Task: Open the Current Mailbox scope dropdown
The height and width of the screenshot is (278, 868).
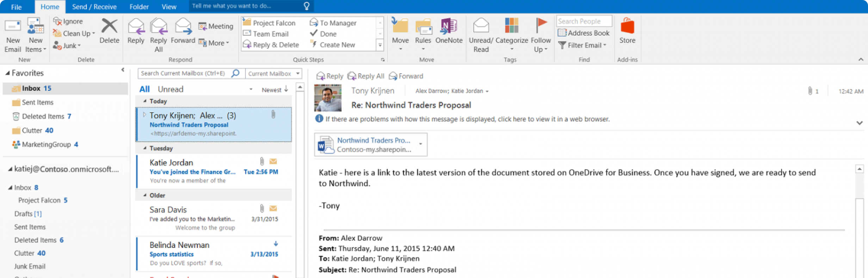Action: [x=274, y=73]
